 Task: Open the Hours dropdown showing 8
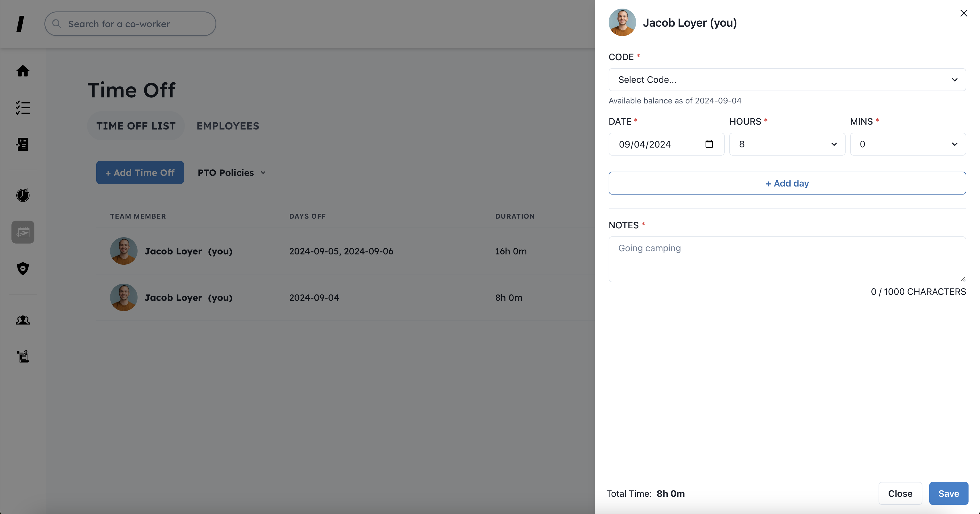pyautogui.click(x=787, y=144)
